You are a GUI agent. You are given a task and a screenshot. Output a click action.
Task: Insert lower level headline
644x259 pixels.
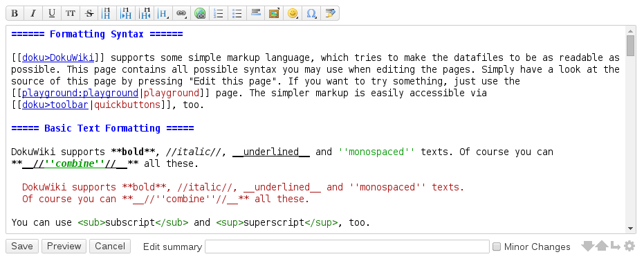tap(126, 13)
